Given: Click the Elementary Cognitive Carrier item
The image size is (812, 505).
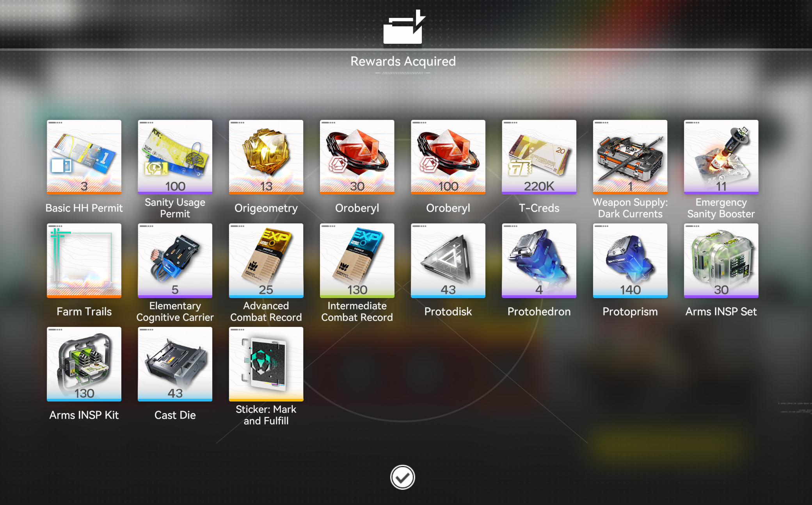Looking at the screenshot, I should point(175,260).
